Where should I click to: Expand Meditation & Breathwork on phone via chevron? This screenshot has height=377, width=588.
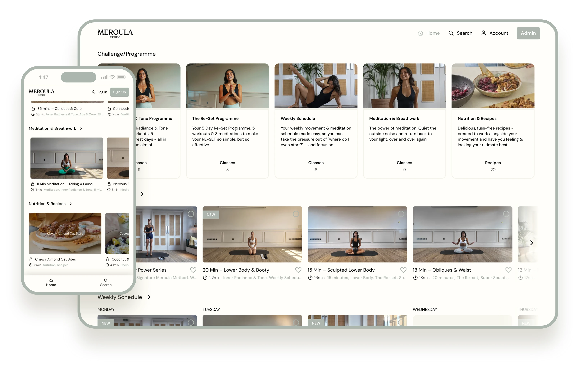[x=81, y=128]
